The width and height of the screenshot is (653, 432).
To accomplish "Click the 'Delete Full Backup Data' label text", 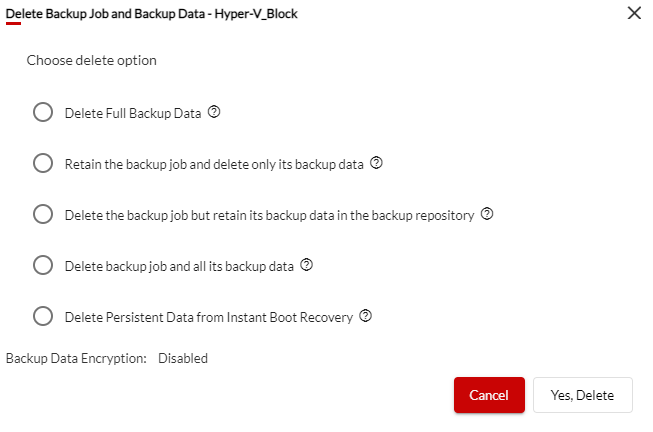I will [x=133, y=113].
